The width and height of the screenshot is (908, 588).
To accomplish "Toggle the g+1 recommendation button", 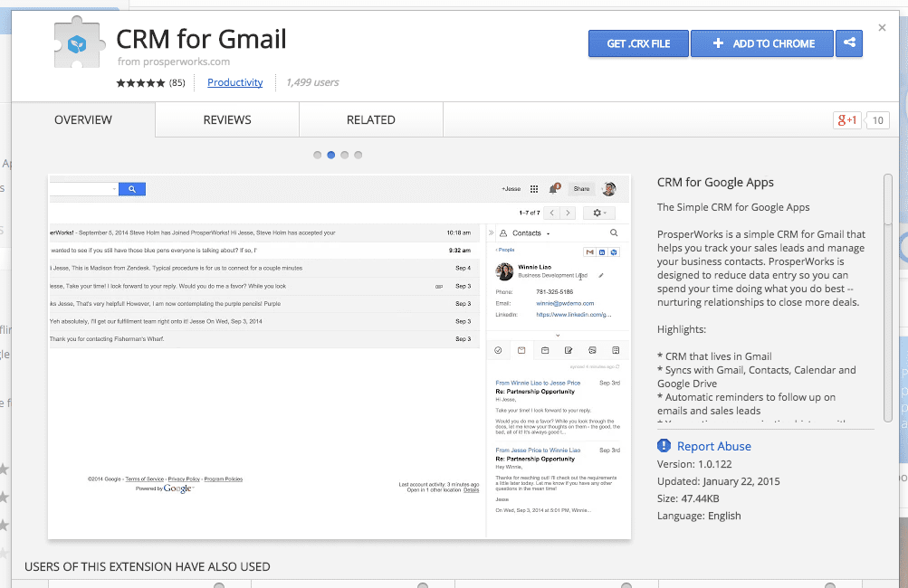I will pyautogui.click(x=846, y=119).
